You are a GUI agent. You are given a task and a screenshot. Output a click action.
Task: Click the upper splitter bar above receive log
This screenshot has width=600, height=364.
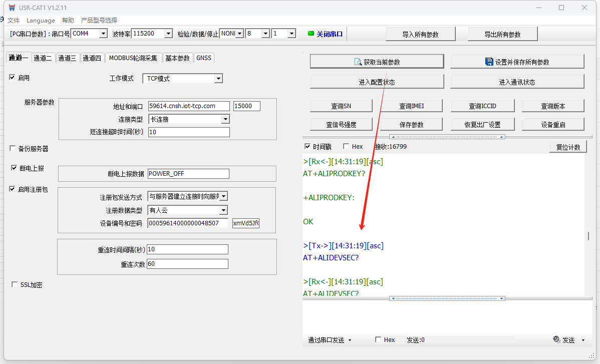click(x=447, y=137)
